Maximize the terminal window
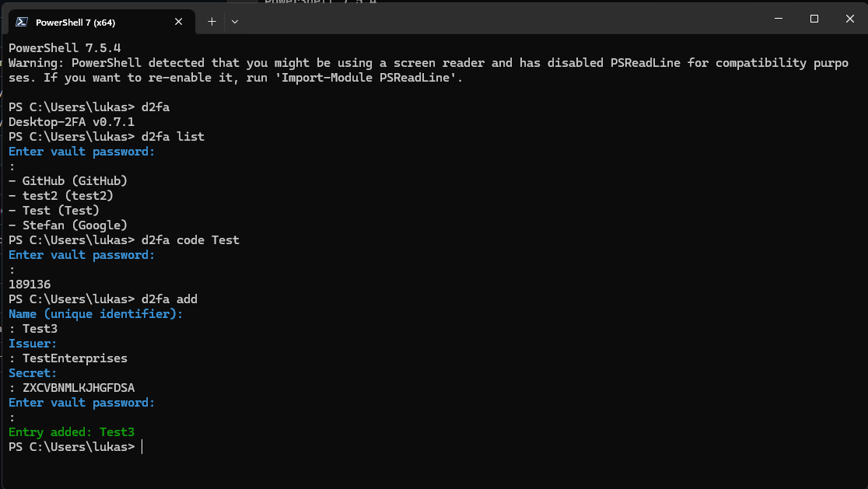Image resolution: width=868 pixels, height=489 pixels. pyautogui.click(x=814, y=19)
